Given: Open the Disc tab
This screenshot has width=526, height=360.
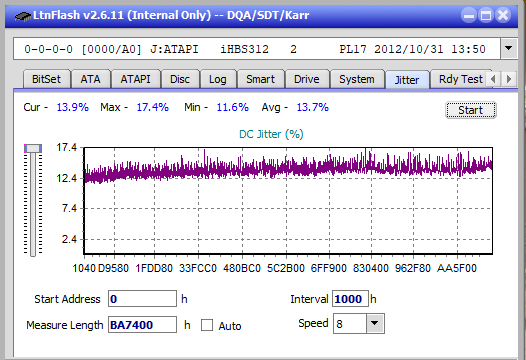Looking at the screenshot, I should 180,79.
